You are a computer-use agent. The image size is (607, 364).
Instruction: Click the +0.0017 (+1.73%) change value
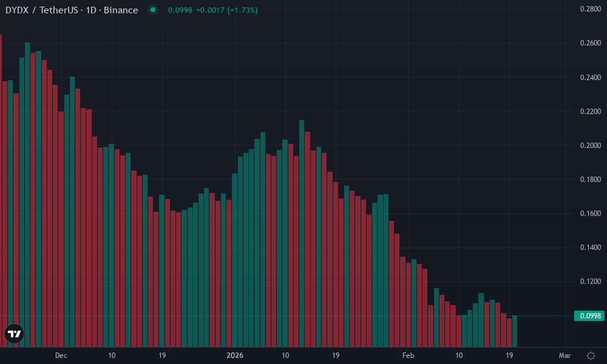[227, 10]
